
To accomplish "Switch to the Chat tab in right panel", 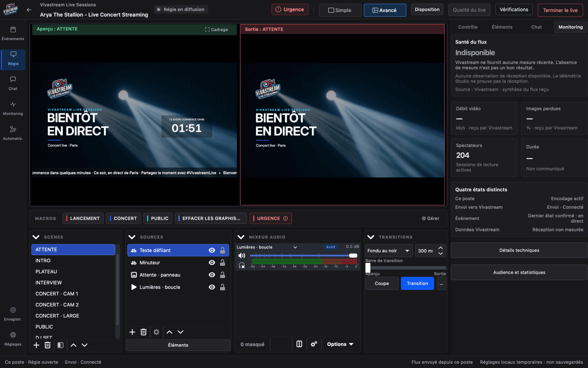I will point(536,27).
